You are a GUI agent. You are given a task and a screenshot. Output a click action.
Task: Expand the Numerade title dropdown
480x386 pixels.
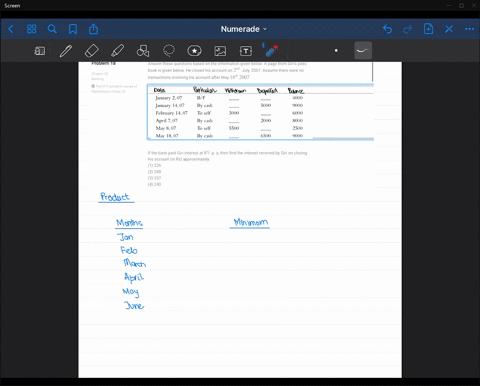(244, 29)
